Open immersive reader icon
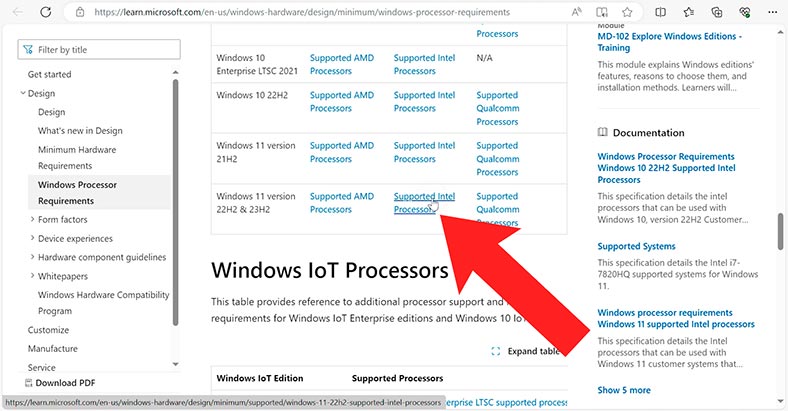The width and height of the screenshot is (788, 411). pyautogui.click(x=602, y=12)
